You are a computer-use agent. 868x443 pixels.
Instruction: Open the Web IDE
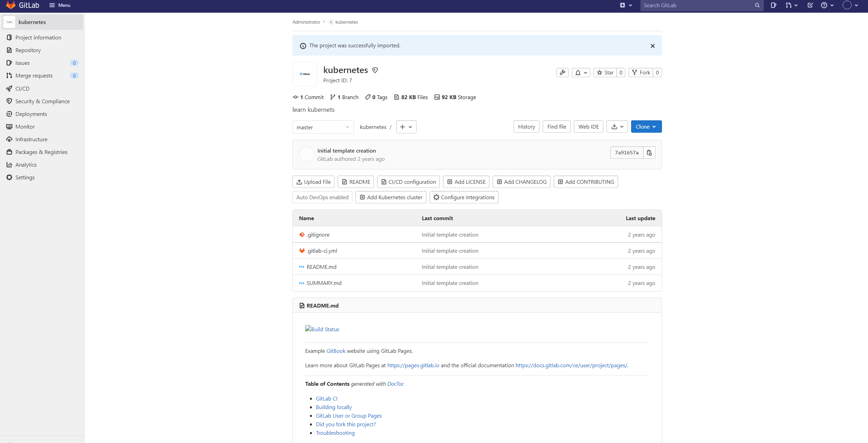[x=589, y=127]
